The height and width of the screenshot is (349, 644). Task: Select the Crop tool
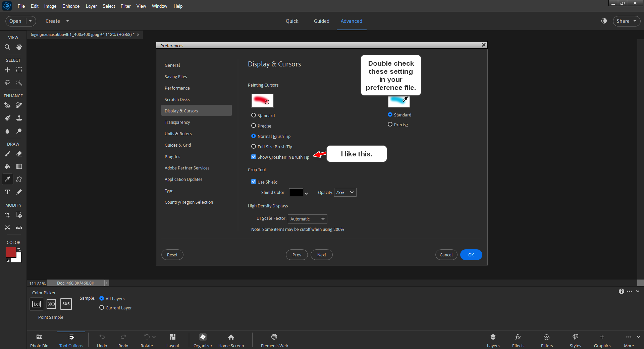[7, 215]
